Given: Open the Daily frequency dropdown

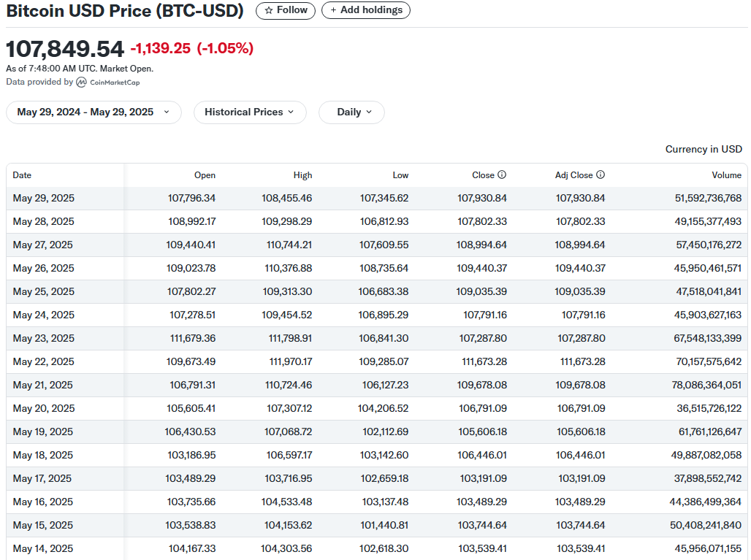Looking at the screenshot, I should pos(351,112).
